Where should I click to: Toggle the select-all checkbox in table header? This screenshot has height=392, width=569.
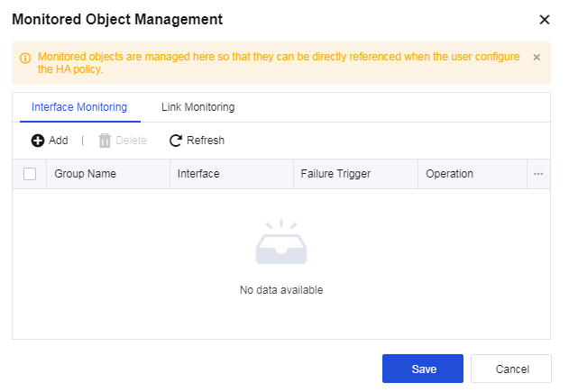tap(30, 174)
